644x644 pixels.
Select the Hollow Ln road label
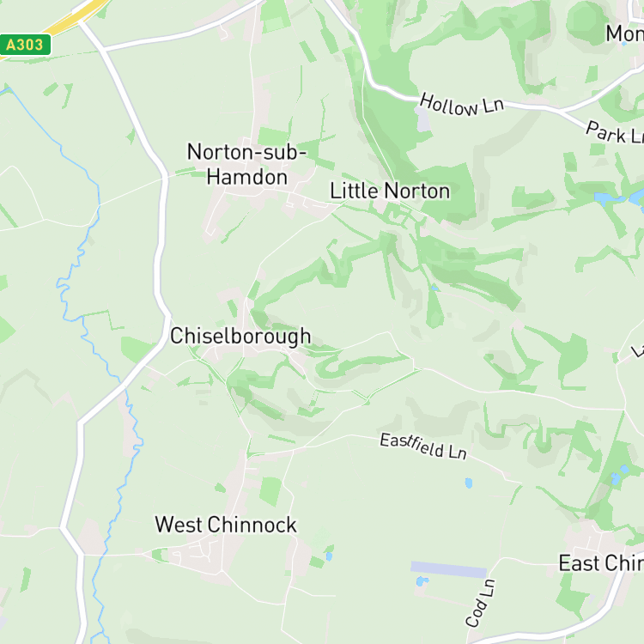(462, 105)
